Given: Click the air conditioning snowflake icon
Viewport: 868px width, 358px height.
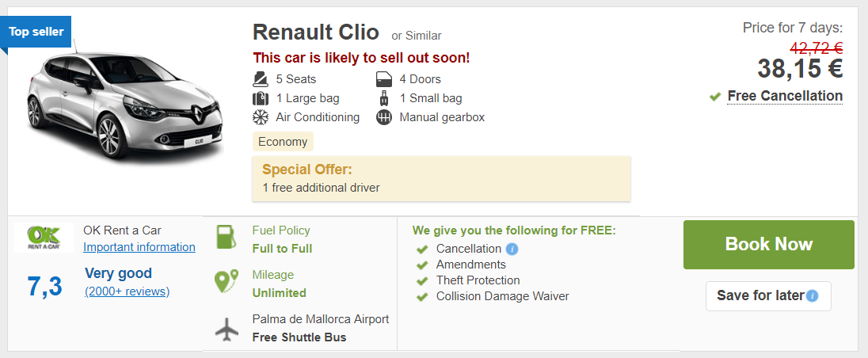Looking at the screenshot, I should (261, 117).
